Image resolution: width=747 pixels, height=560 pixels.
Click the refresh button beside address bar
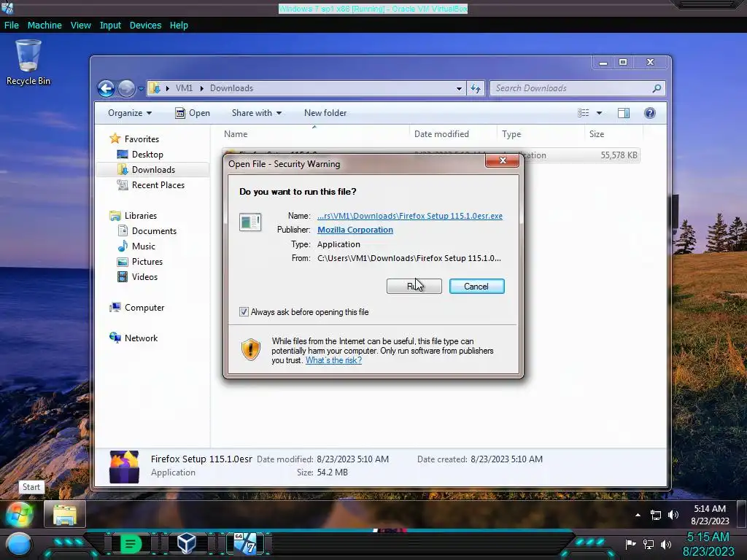point(476,88)
